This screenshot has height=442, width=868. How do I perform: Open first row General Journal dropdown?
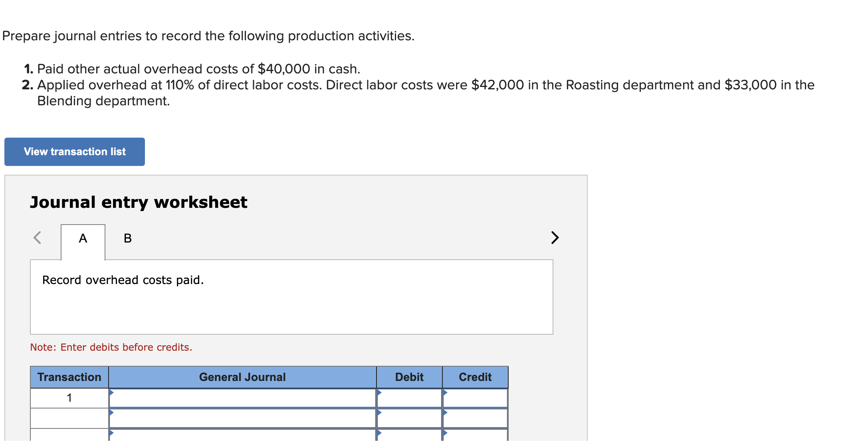242,398
